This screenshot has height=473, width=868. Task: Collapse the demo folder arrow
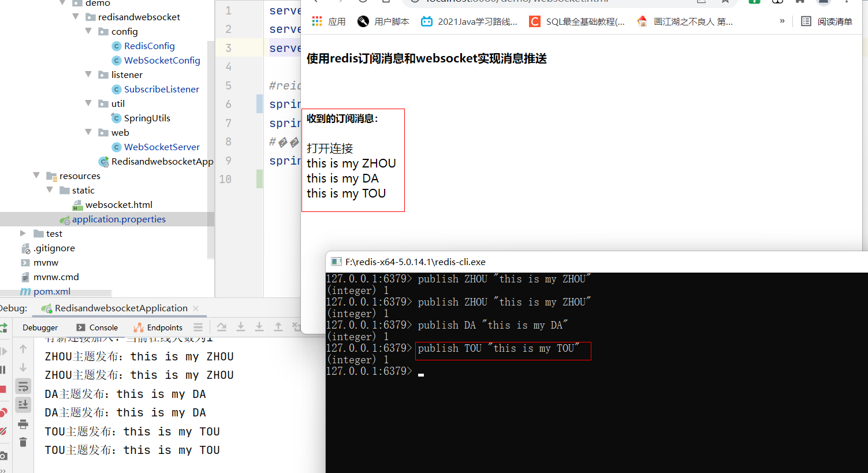point(62,3)
